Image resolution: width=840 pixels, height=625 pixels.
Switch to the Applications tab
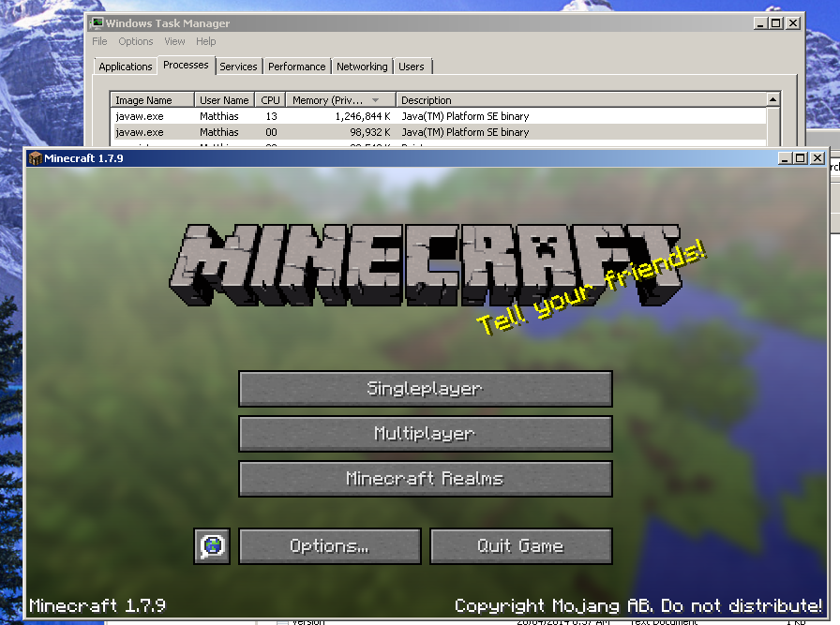126,67
